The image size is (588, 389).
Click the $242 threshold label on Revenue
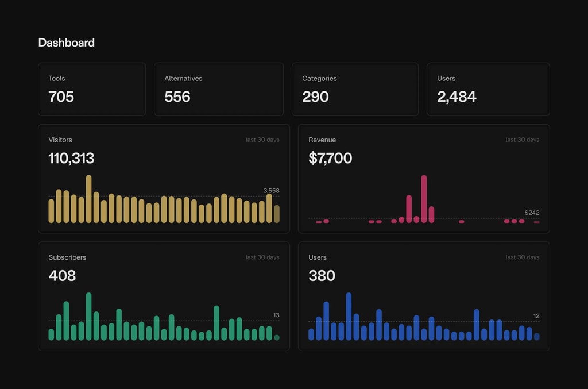pos(531,213)
